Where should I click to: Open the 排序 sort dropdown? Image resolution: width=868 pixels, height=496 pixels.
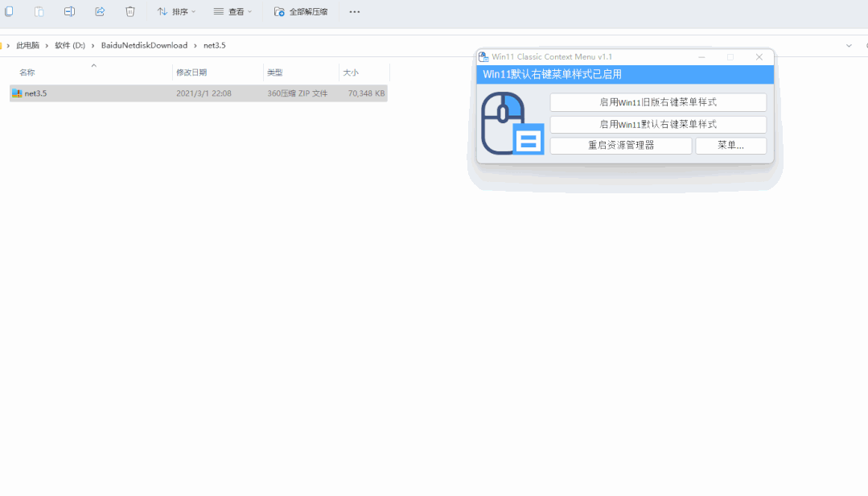pyautogui.click(x=176, y=11)
